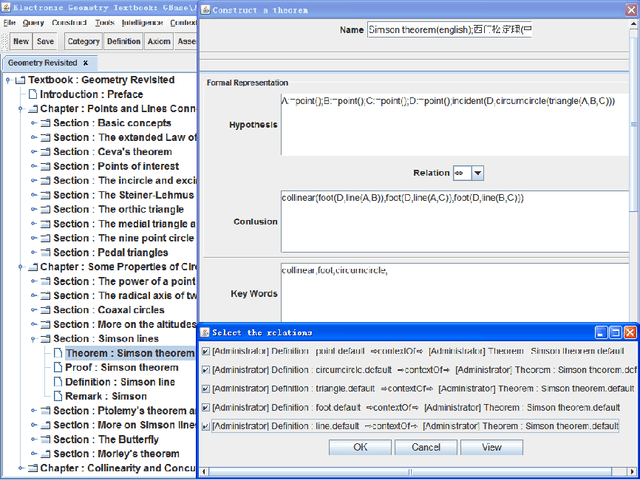Image resolution: width=640 pixels, height=480 pixels.
Task: Collapse Chapter Points and Lines node
Action: click(20, 109)
